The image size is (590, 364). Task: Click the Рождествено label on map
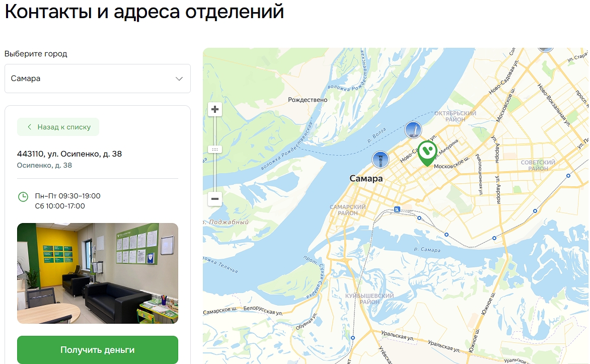(308, 100)
